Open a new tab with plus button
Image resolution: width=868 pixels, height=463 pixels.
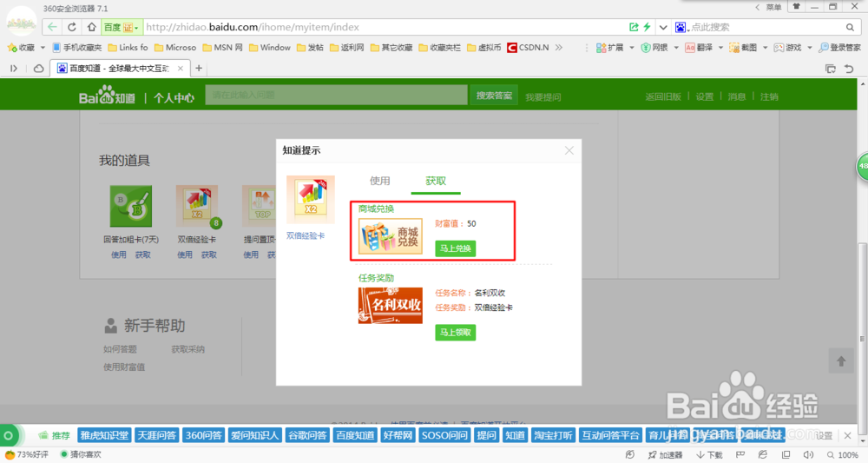[x=199, y=69]
